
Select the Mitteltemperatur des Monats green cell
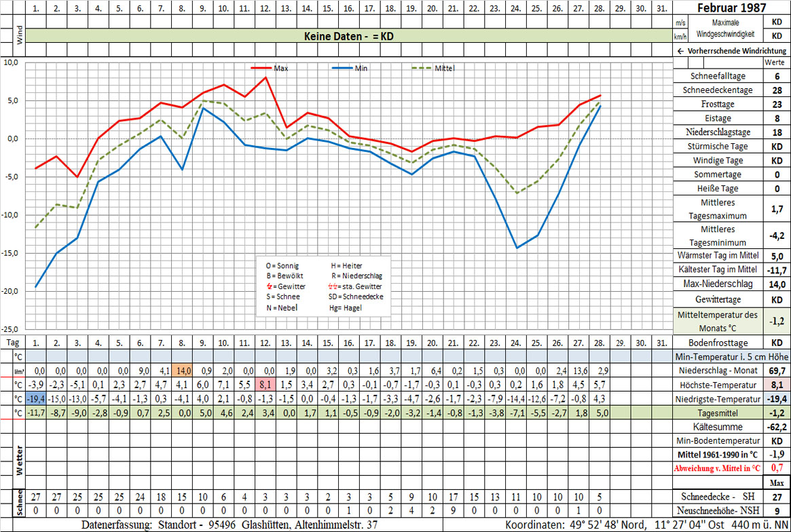(716, 320)
